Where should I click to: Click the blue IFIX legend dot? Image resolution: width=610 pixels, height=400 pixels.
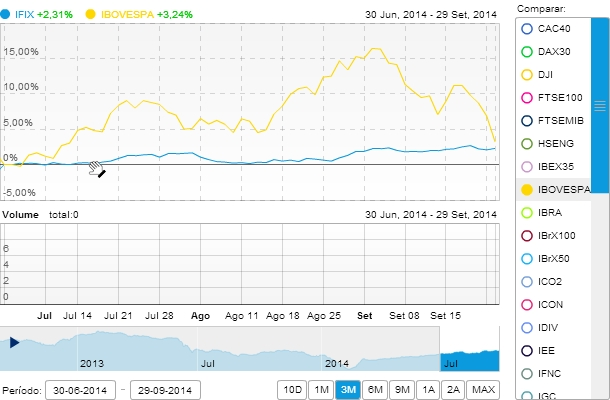pos(7,15)
